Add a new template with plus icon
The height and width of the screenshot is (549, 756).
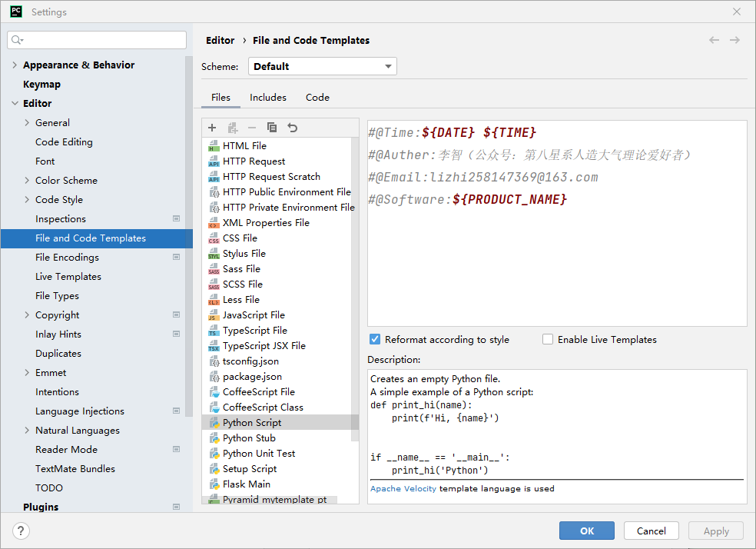coord(212,128)
